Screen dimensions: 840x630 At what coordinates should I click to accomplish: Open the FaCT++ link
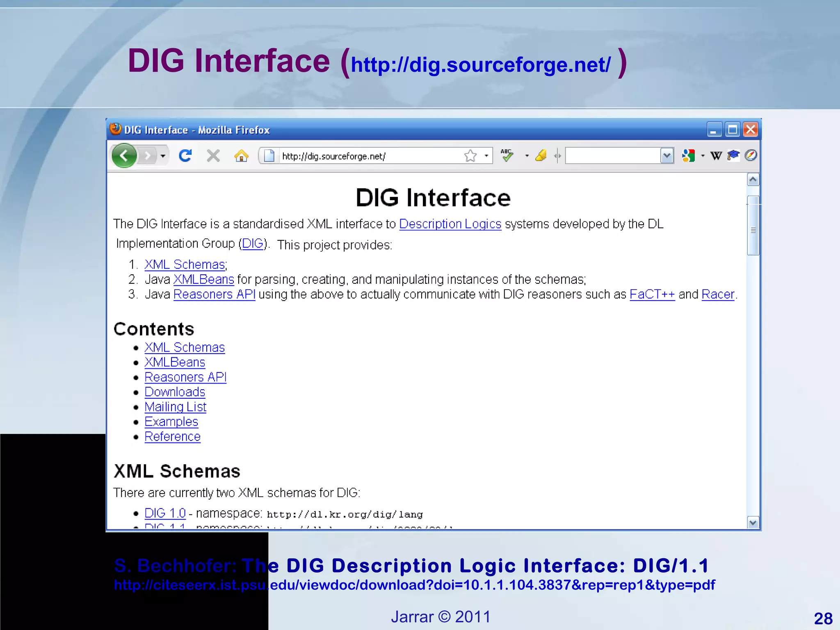(652, 294)
